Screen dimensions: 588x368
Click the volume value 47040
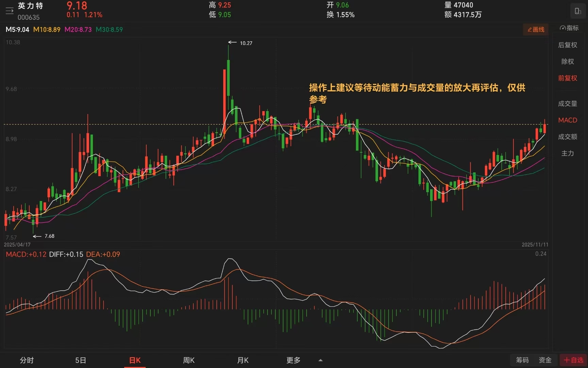pyautogui.click(x=463, y=5)
